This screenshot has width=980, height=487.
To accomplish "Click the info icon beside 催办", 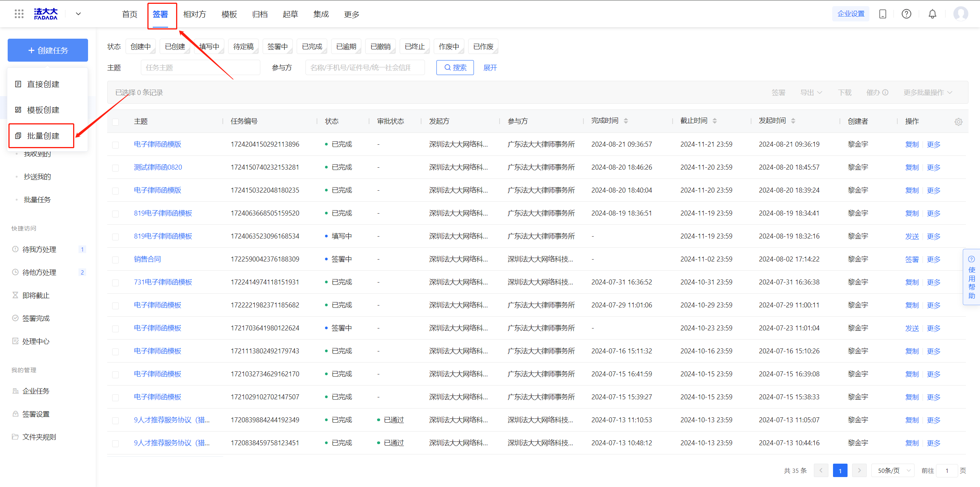I will point(885,93).
